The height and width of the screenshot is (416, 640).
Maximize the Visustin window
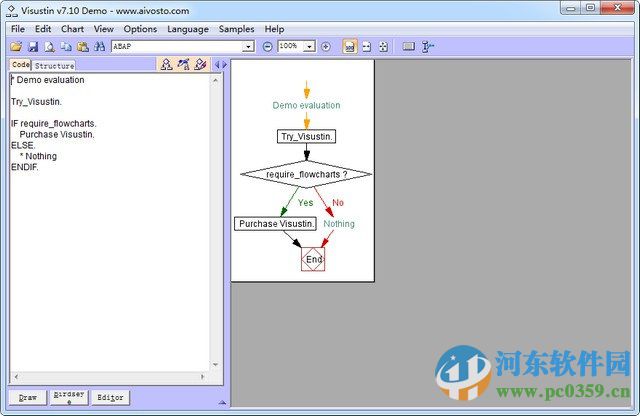tap(590, 8)
